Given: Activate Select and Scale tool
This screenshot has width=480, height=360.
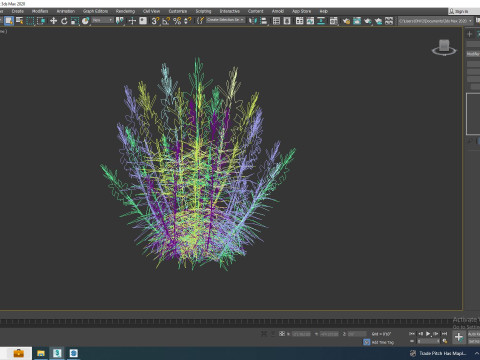Looking at the screenshot, I should (x=75, y=21).
